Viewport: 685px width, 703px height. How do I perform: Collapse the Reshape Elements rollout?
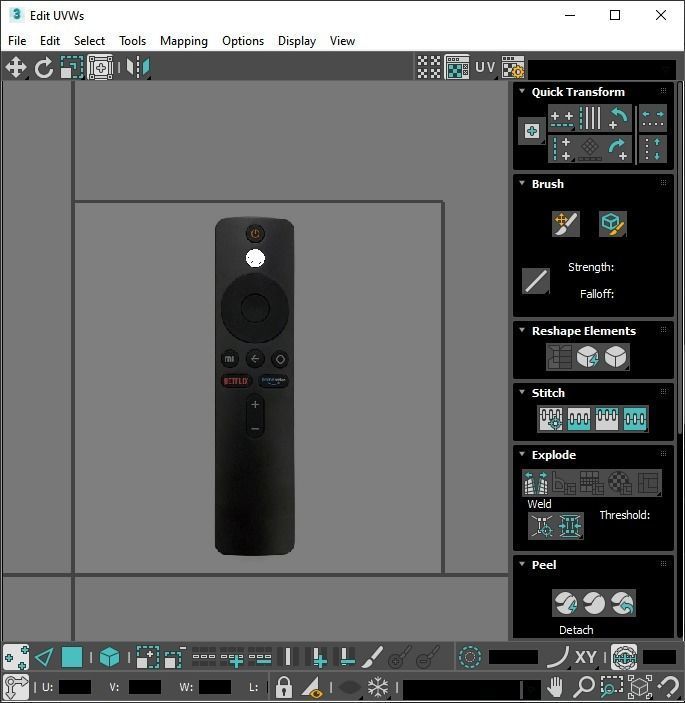(522, 330)
